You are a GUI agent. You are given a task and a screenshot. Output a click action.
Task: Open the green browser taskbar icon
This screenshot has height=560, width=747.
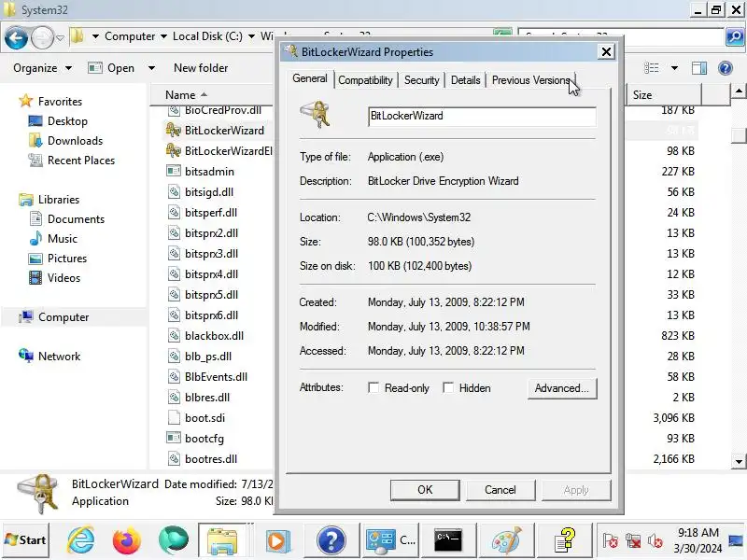point(173,540)
